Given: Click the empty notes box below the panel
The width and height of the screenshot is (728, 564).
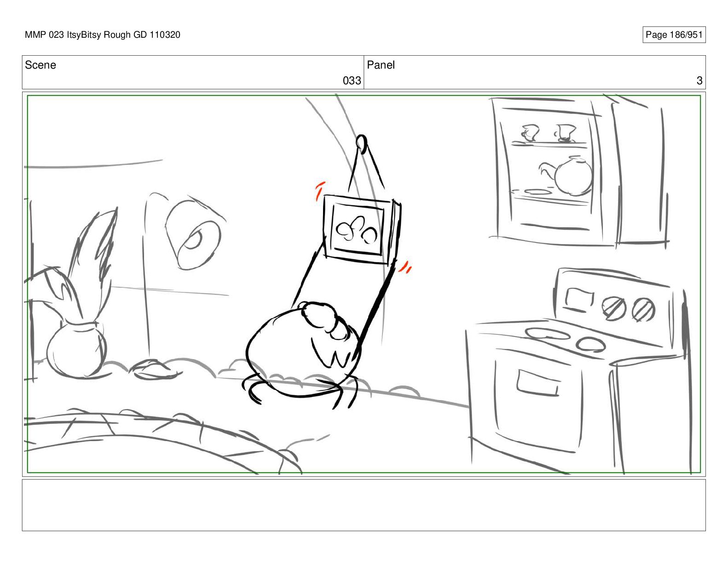Looking at the screenshot, I should [x=364, y=505].
